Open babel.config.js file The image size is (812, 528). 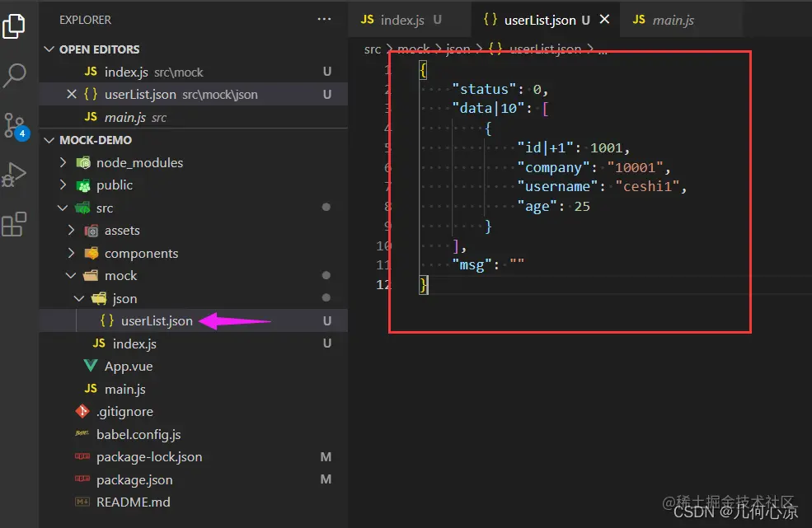pos(193,434)
